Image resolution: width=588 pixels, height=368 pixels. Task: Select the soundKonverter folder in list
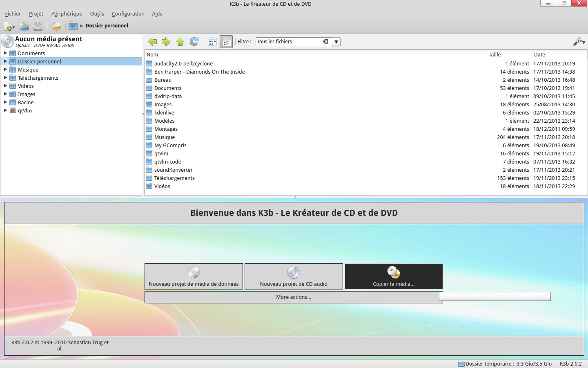coord(173,170)
